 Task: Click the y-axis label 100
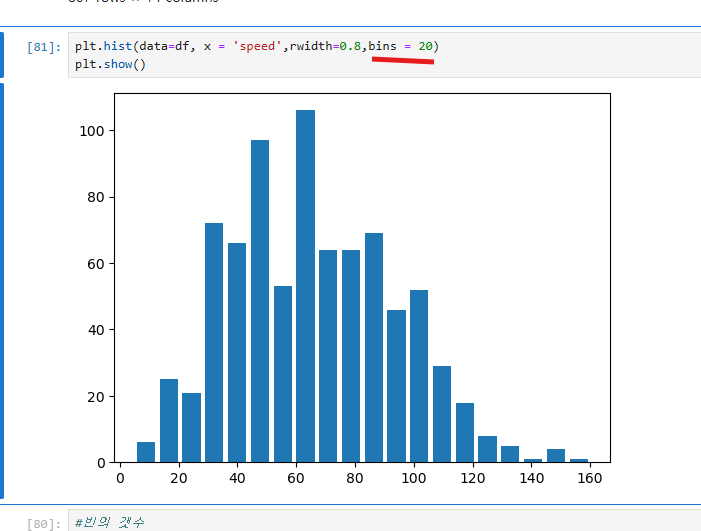coord(92,131)
